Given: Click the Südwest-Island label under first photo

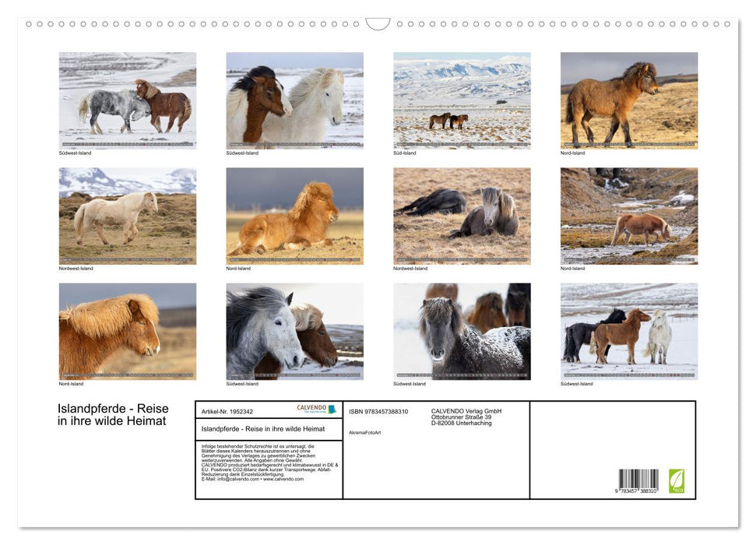Looking at the screenshot, I should point(76,153).
